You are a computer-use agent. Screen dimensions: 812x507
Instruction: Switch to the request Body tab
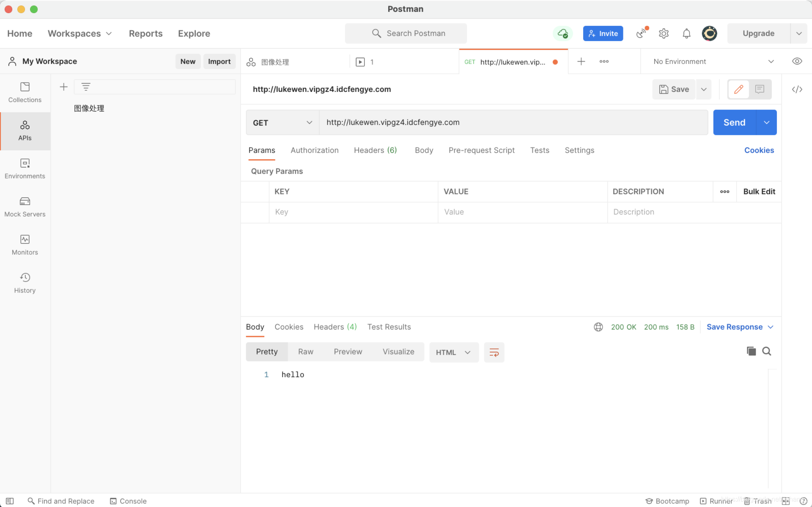tap(424, 150)
